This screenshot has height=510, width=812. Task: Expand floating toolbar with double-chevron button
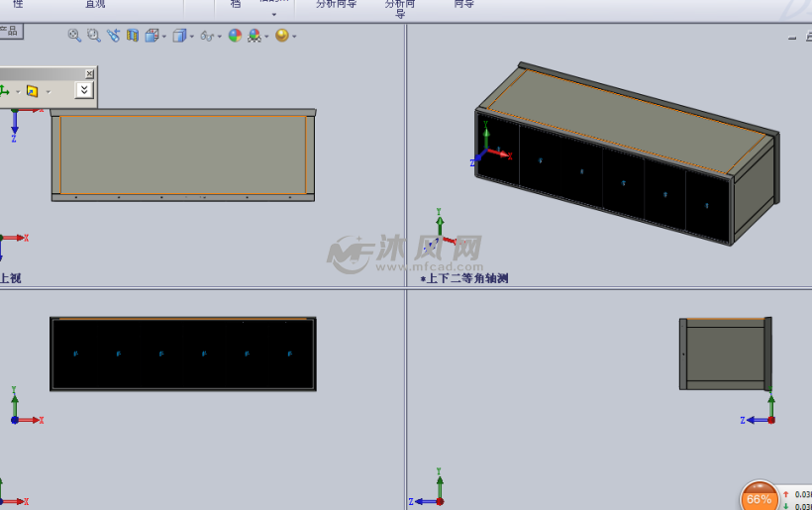tap(84, 90)
